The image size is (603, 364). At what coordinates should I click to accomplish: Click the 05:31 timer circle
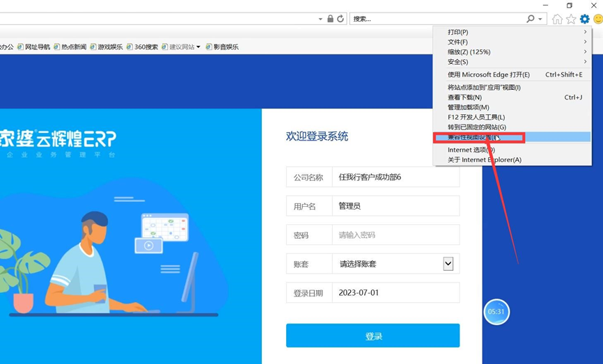click(x=496, y=312)
